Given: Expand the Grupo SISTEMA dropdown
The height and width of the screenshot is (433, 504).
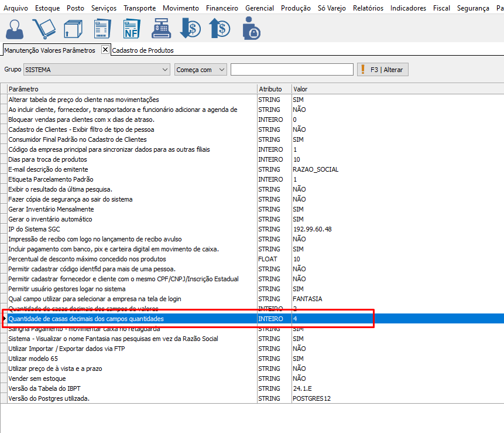Looking at the screenshot, I should 164,70.
